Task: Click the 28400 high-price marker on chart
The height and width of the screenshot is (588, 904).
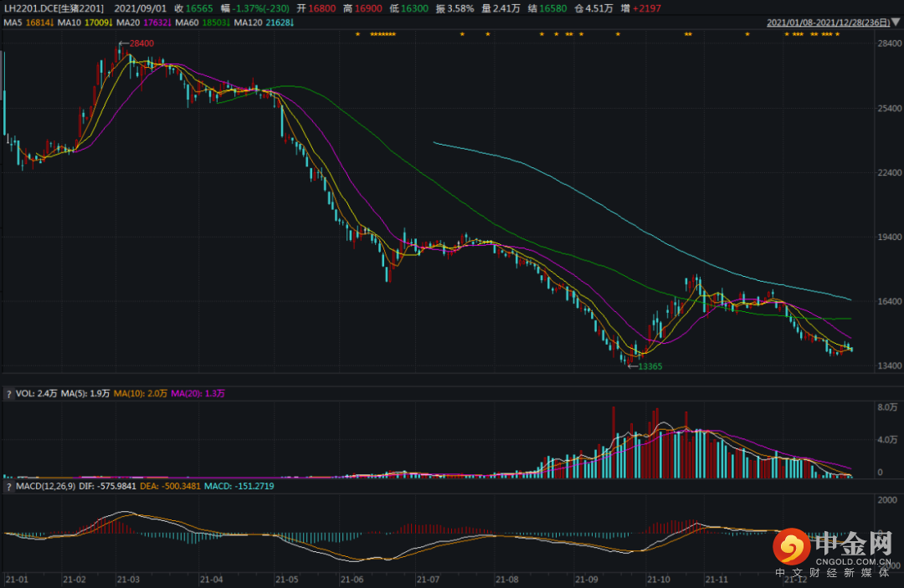Action: tap(136, 43)
